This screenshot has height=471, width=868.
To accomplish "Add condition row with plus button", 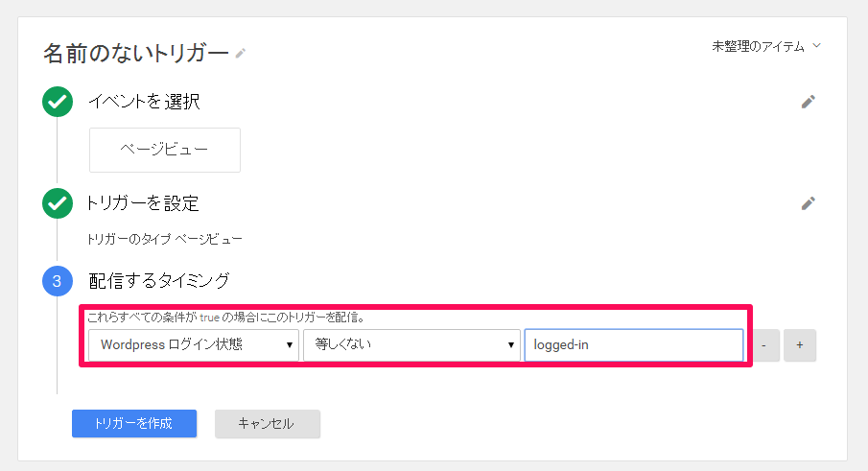I will click(800, 345).
